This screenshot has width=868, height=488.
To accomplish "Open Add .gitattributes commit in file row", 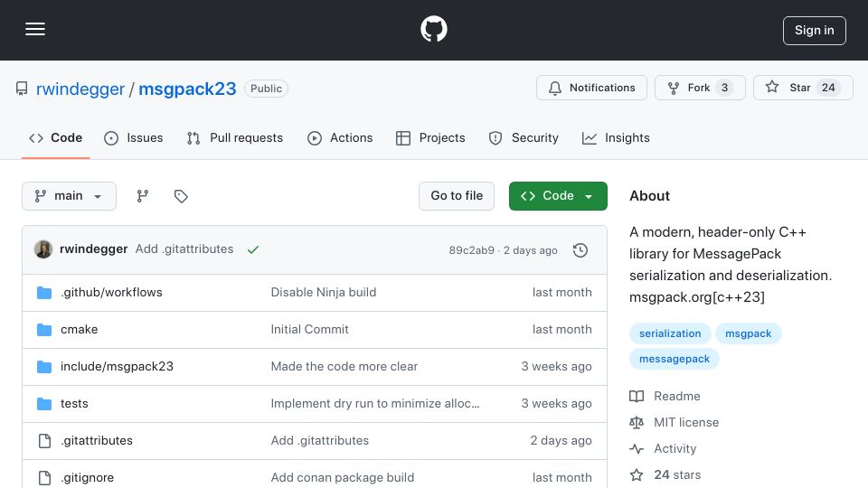I will click(319, 440).
